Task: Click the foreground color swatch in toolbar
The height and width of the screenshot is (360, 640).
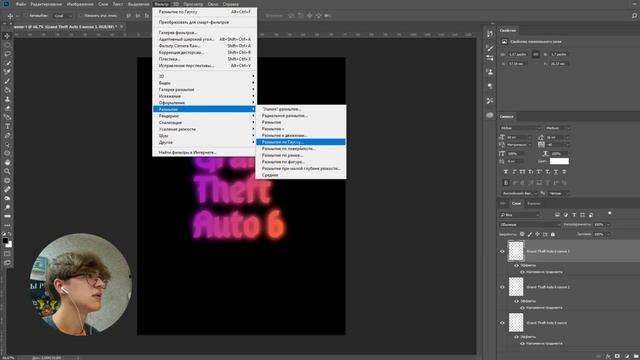Action: tap(5, 240)
